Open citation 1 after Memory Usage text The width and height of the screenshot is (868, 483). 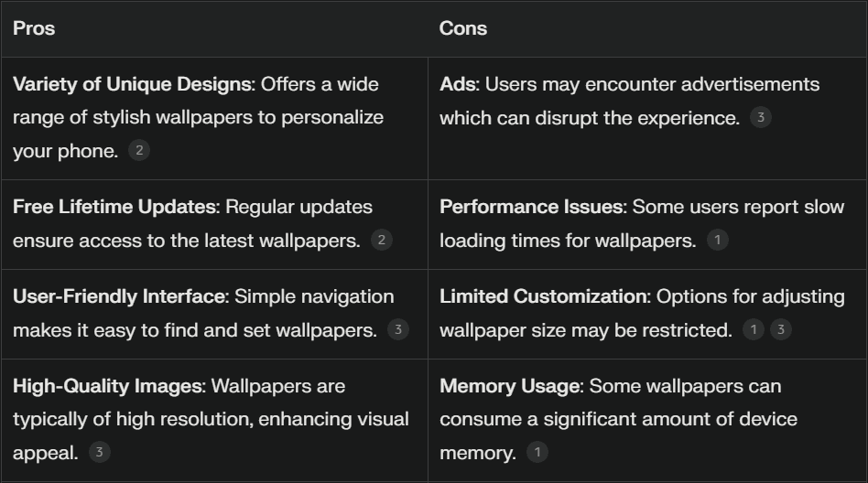(537, 452)
